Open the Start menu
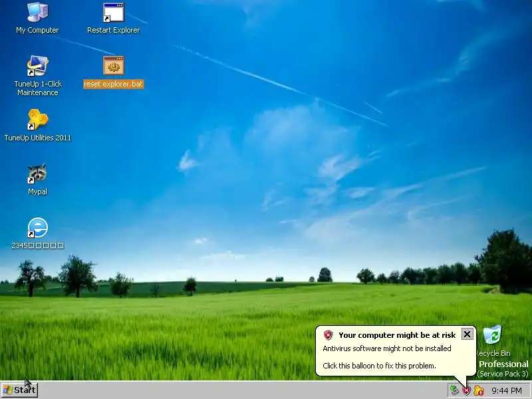The height and width of the screenshot is (399, 532). (19, 390)
